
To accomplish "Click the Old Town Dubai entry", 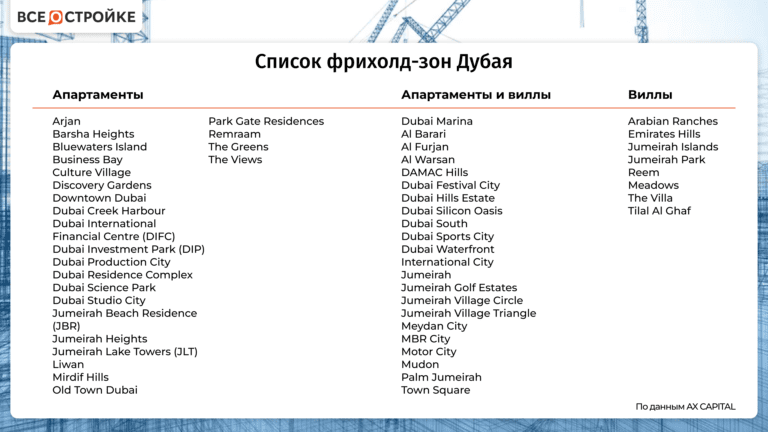I will coord(95,390).
